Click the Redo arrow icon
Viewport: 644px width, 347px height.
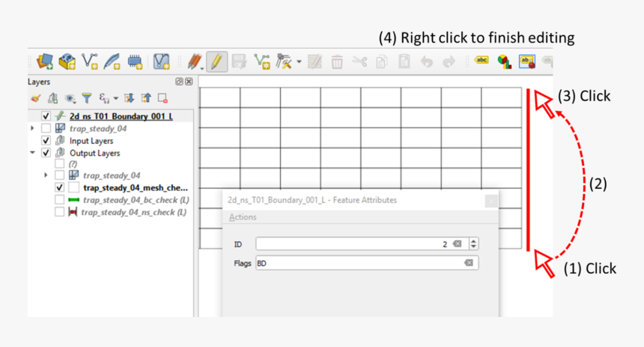[449, 61]
